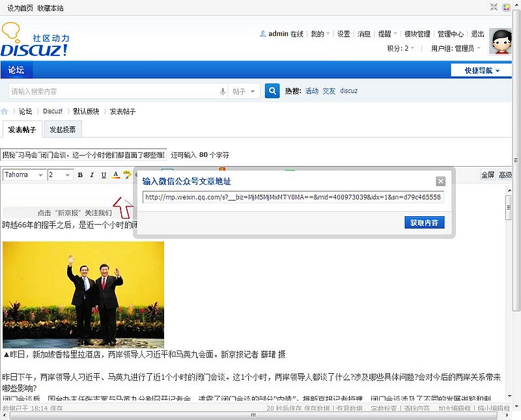Expand the 积分: 2 dropdown
The image size is (521, 420).
(x=401, y=49)
